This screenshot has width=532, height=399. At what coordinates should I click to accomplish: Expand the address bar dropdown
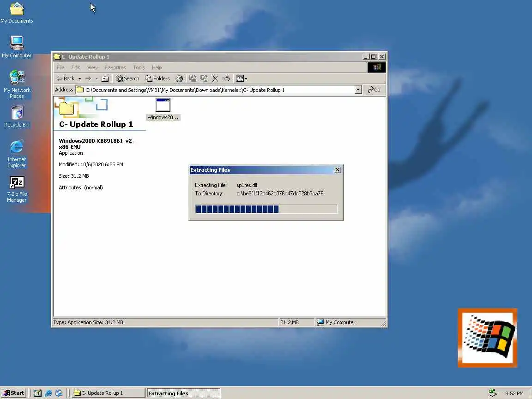[x=358, y=90]
